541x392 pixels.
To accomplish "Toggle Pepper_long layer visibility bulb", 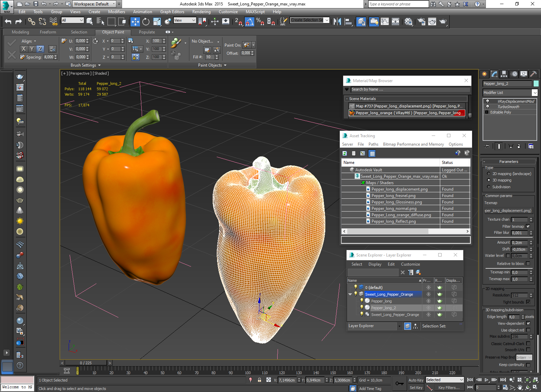I will click(x=361, y=301).
